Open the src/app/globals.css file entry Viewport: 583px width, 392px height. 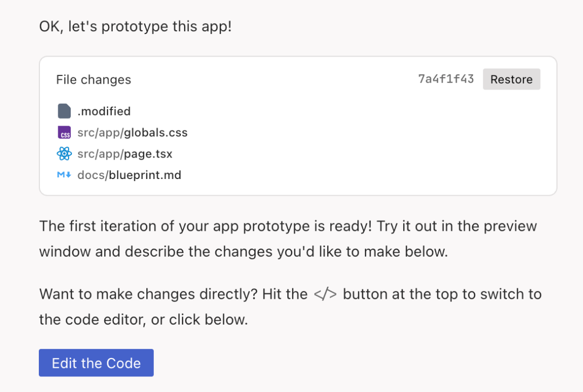(x=133, y=132)
